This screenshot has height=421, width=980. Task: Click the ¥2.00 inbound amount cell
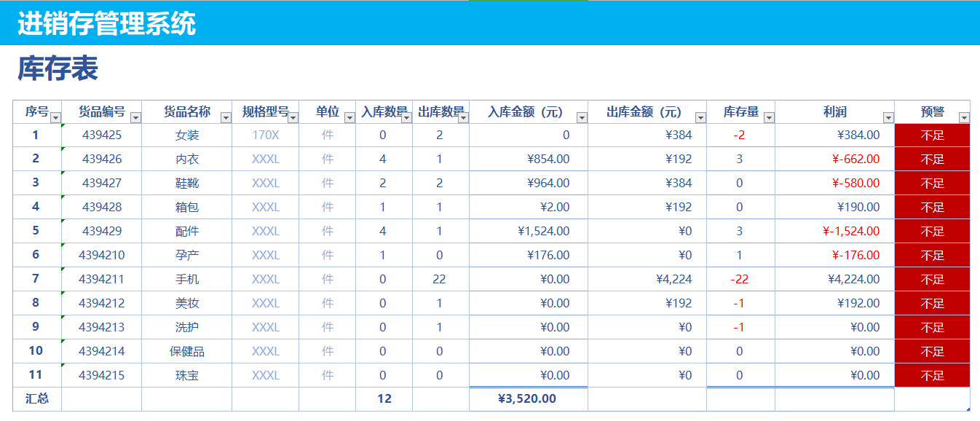pos(529,208)
